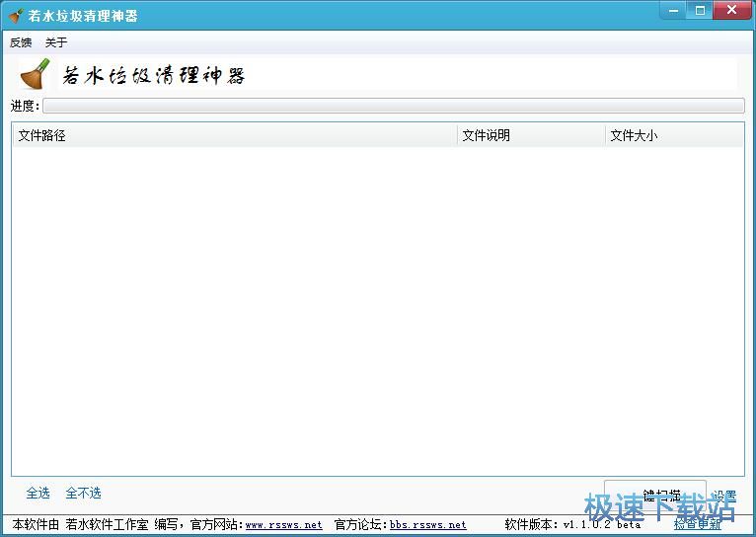
Task: Close the 若水垃圾清理神器 window
Action: (732, 10)
